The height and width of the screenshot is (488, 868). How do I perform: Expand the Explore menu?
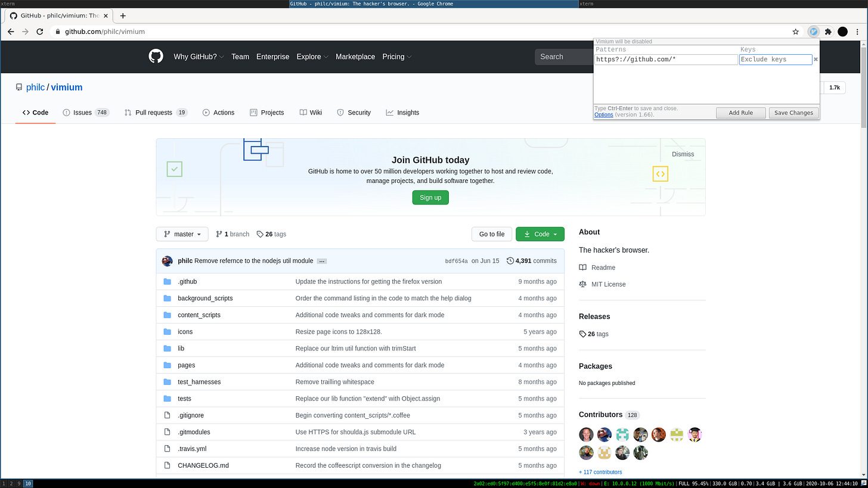pyautogui.click(x=312, y=57)
